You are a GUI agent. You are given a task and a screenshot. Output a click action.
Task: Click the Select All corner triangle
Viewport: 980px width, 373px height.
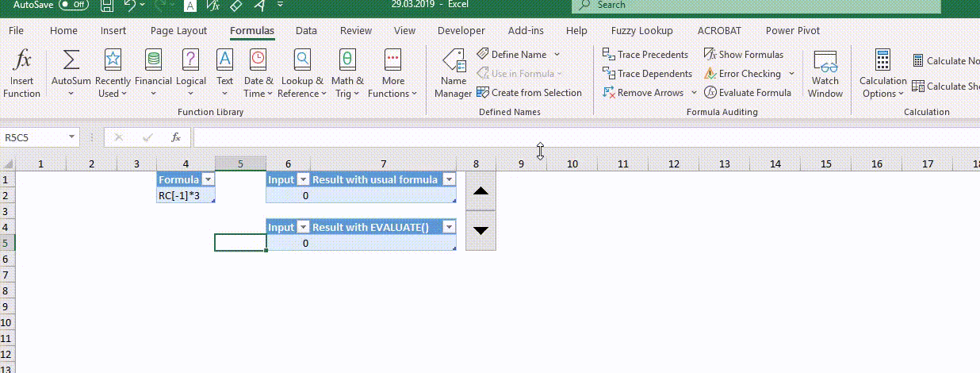click(8, 164)
